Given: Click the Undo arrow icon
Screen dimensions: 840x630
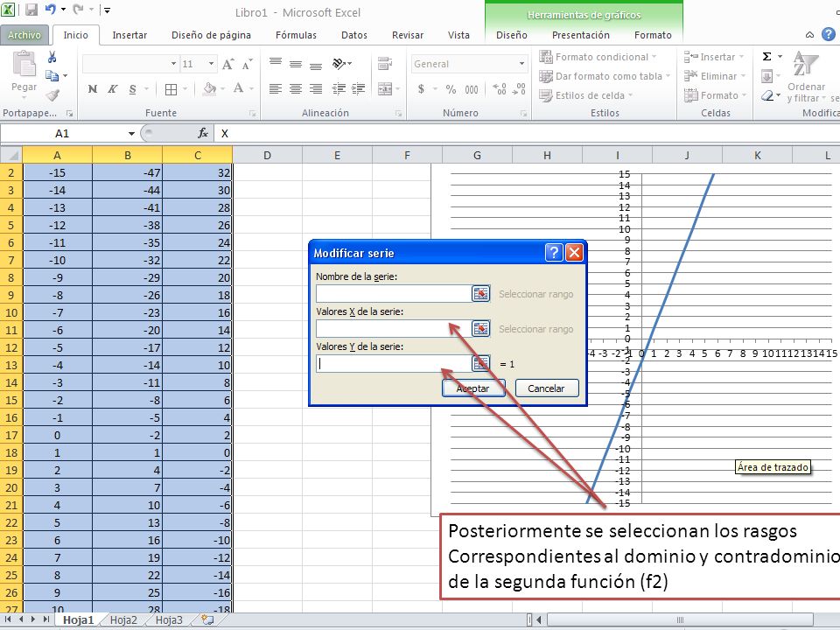Looking at the screenshot, I should click(51, 9).
